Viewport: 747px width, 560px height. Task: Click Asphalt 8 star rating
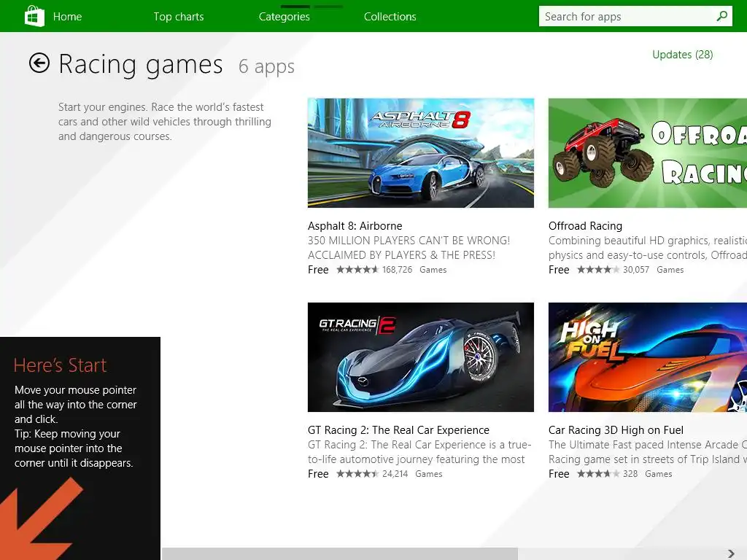click(357, 270)
